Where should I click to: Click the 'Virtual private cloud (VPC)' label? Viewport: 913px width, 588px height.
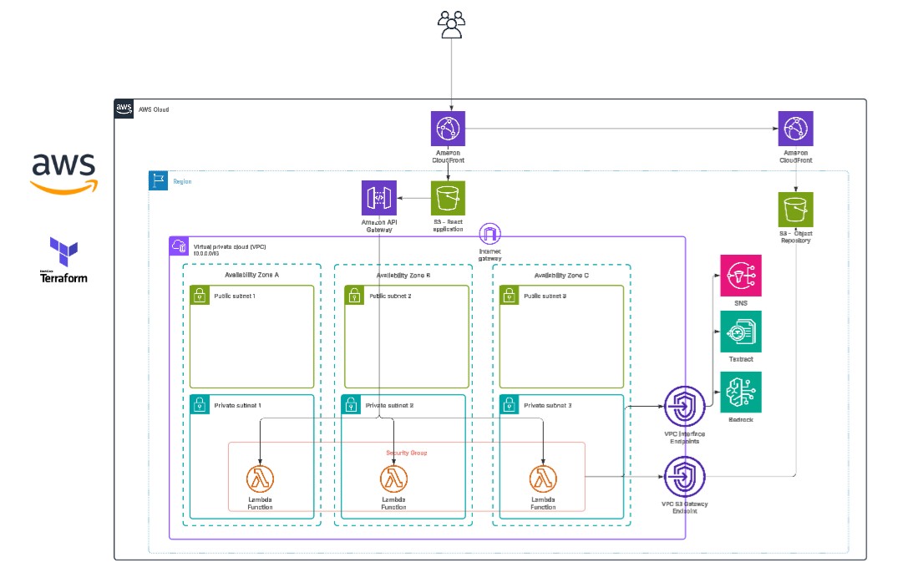[x=230, y=247]
